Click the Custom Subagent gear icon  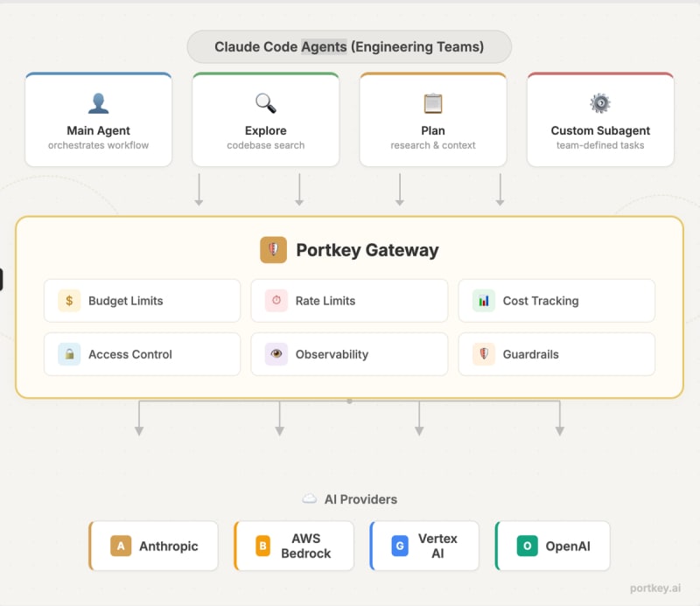point(600,103)
